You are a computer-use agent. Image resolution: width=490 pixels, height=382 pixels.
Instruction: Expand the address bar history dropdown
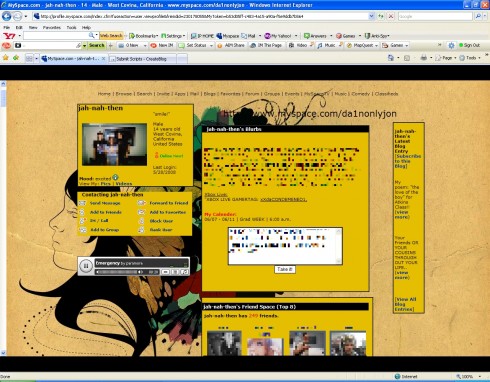click(371, 16)
